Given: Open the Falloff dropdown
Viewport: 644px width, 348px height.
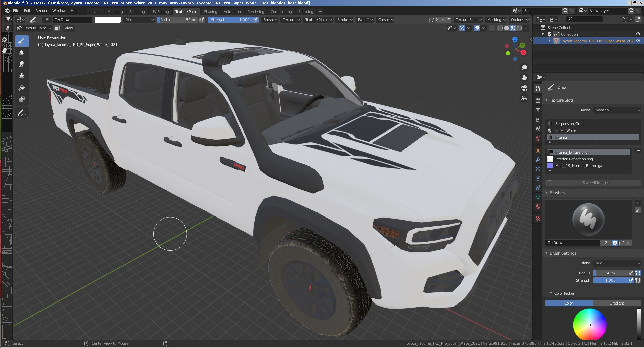Looking at the screenshot, I should click(365, 20).
